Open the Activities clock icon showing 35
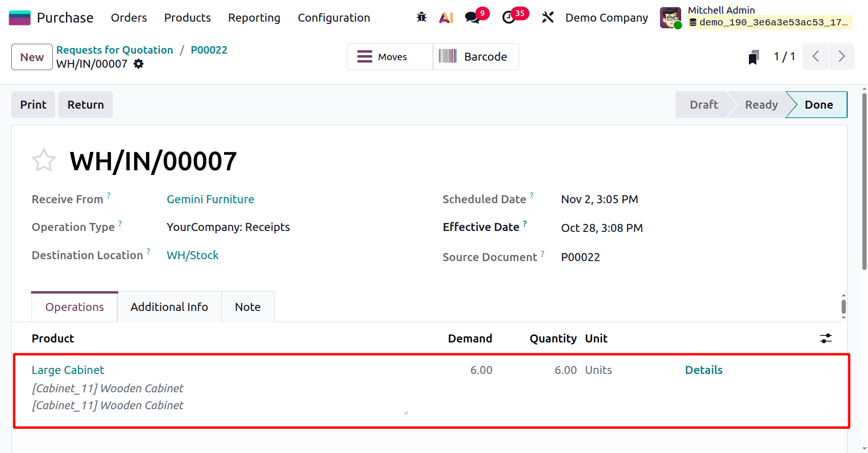868x453 pixels. point(510,17)
